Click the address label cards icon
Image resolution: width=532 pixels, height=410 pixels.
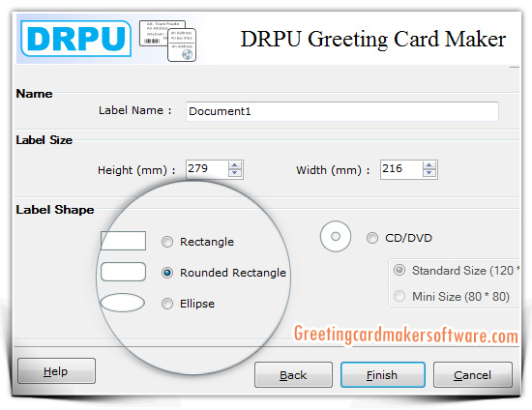167,41
